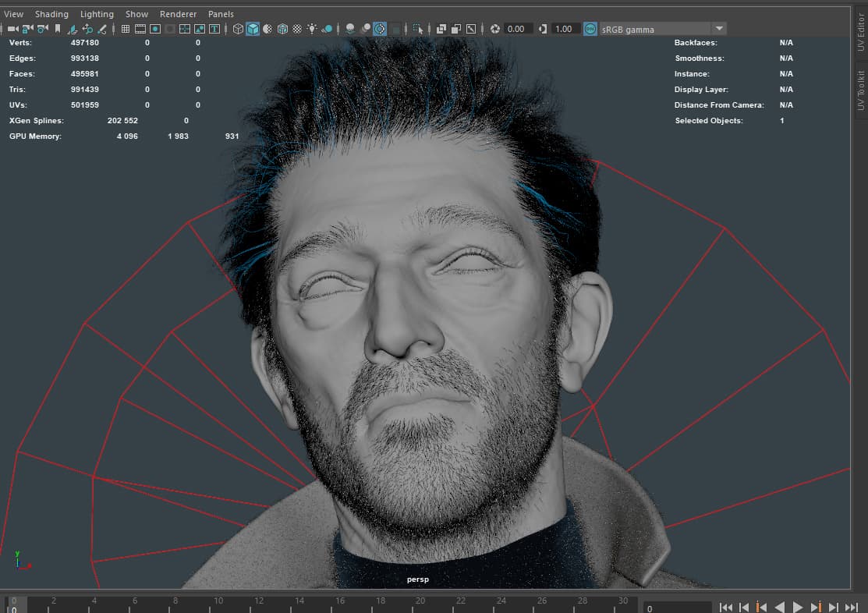Click the XGen Splines value 202 552
The height and width of the screenshot is (613, 868).
(122, 120)
